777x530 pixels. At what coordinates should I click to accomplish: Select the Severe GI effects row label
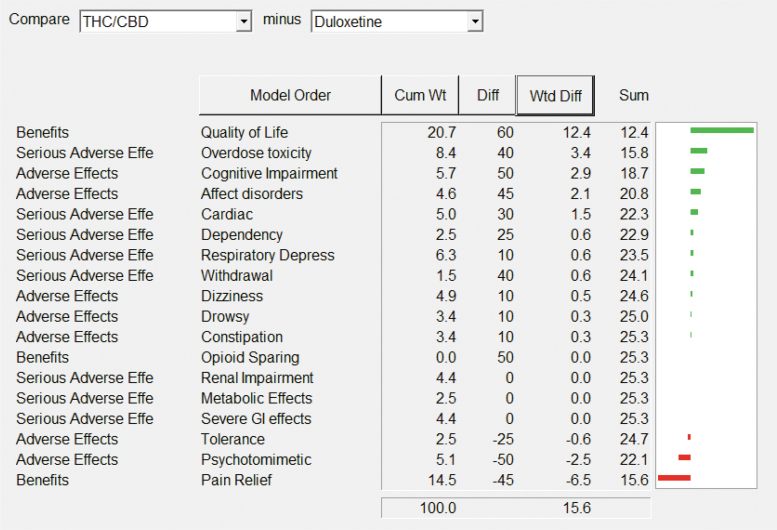pyautogui.click(x=256, y=419)
